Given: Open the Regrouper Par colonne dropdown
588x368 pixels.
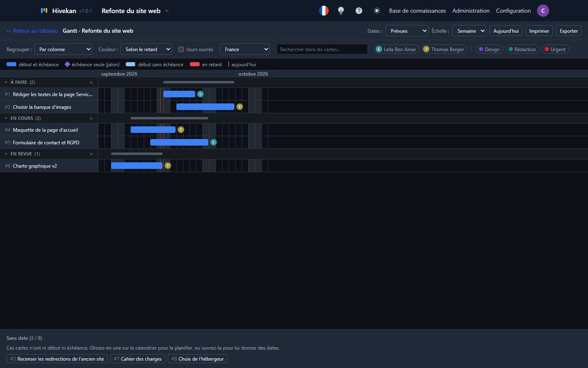Looking at the screenshot, I should 63,49.
